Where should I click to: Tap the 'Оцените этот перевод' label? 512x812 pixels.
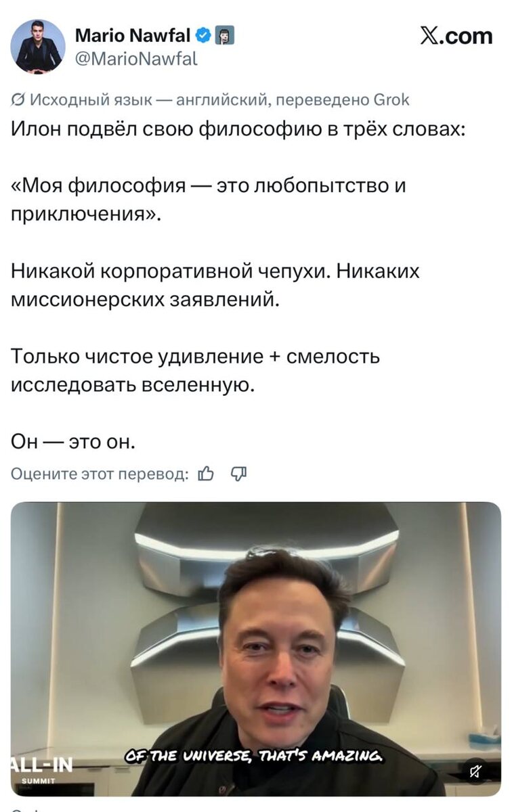(x=99, y=474)
